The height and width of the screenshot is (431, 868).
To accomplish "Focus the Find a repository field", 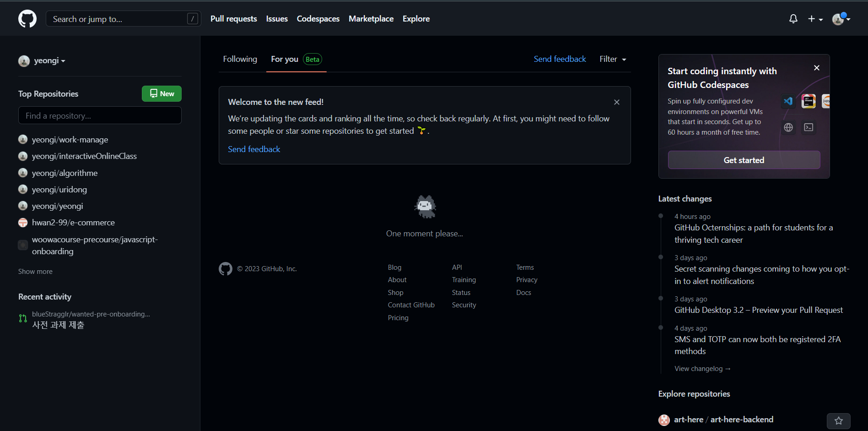I will coord(100,115).
